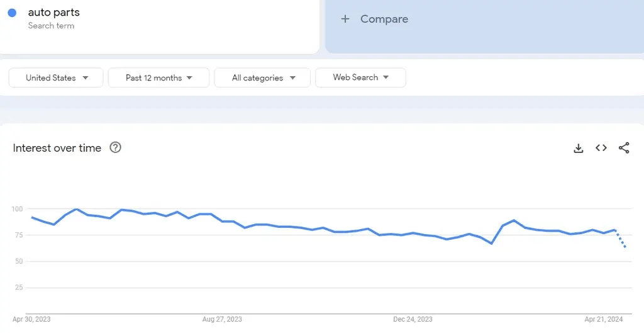644x333 pixels.
Task: Edit the auto parts search term
Action: [54, 13]
